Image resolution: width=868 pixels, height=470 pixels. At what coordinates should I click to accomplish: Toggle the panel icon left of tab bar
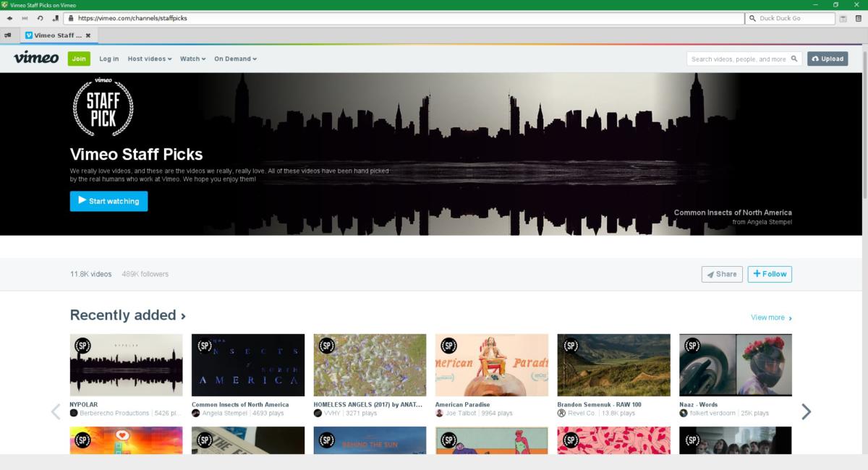pos(8,35)
